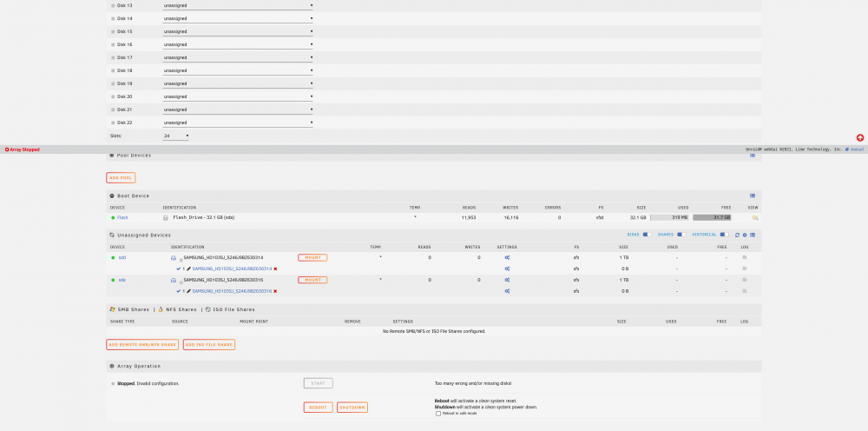Toggle the Historical switch
868x431 pixels.
pyautogui.click(x=724, y=235)
